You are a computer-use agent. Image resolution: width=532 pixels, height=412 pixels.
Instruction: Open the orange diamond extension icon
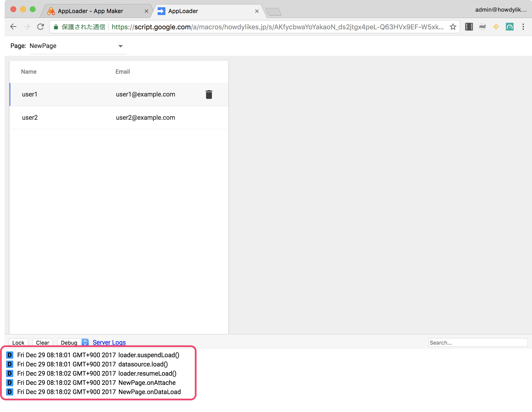tap(496, 27)
